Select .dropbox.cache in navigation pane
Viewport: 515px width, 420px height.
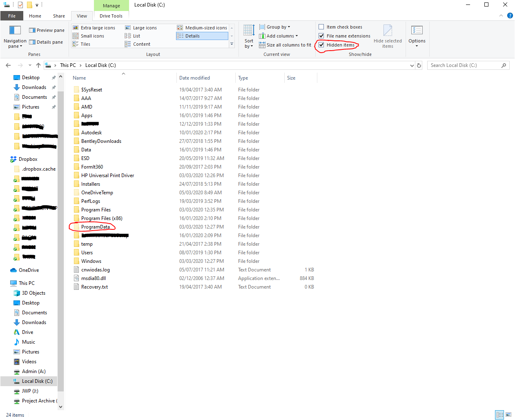[x=39, y=169]
